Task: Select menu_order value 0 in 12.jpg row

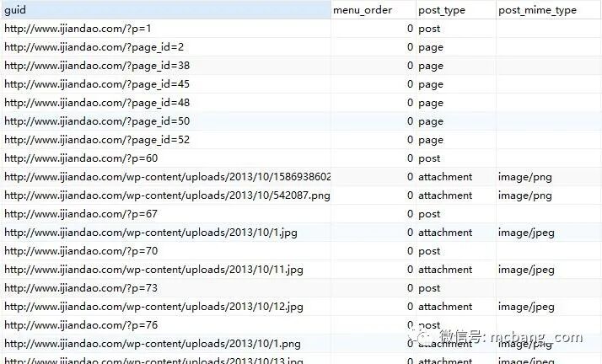Action: point(374,307)
